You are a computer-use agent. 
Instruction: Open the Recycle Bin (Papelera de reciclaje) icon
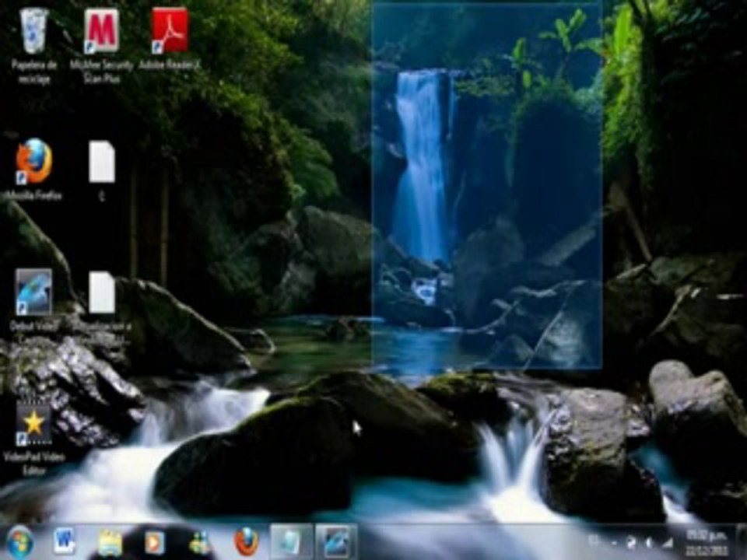(x=34, y=45)
